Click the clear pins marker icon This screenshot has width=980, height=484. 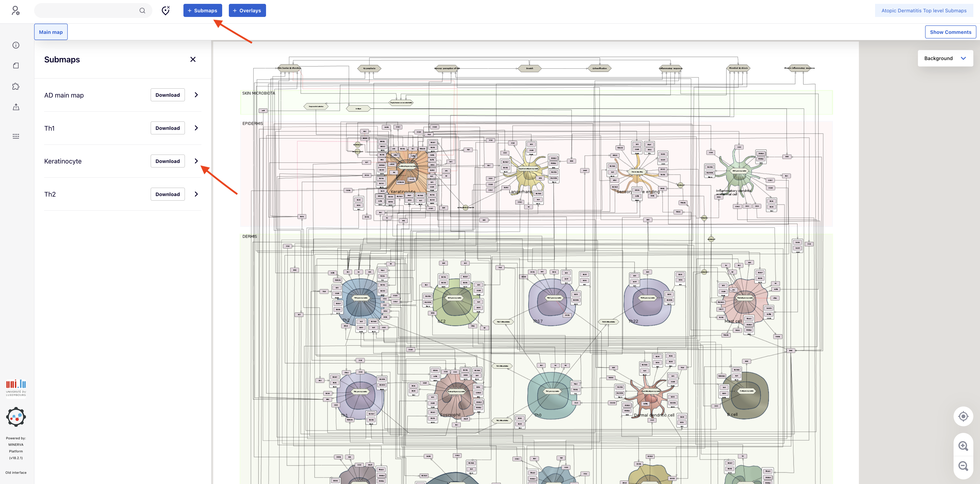[x=165, y=11]
